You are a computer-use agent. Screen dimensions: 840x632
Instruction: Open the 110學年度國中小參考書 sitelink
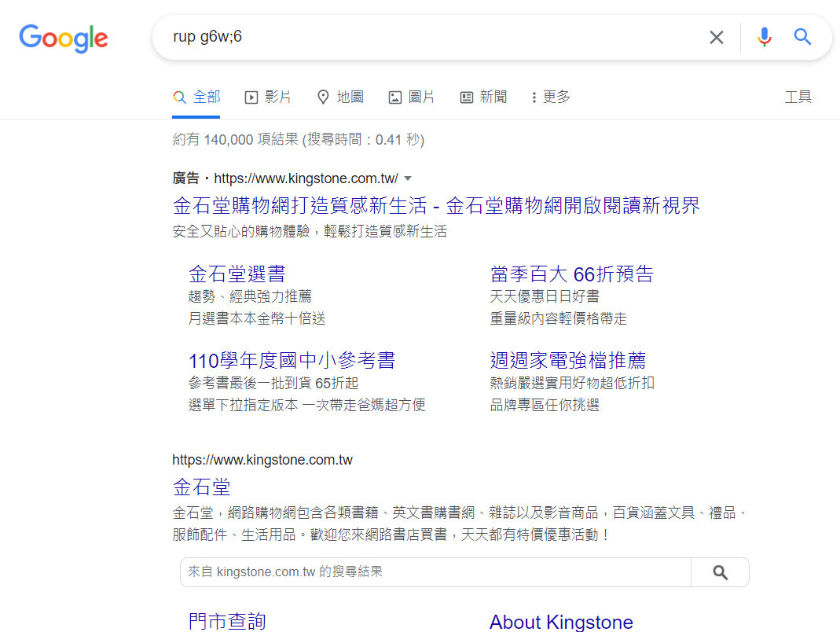[x=292, y=360]
